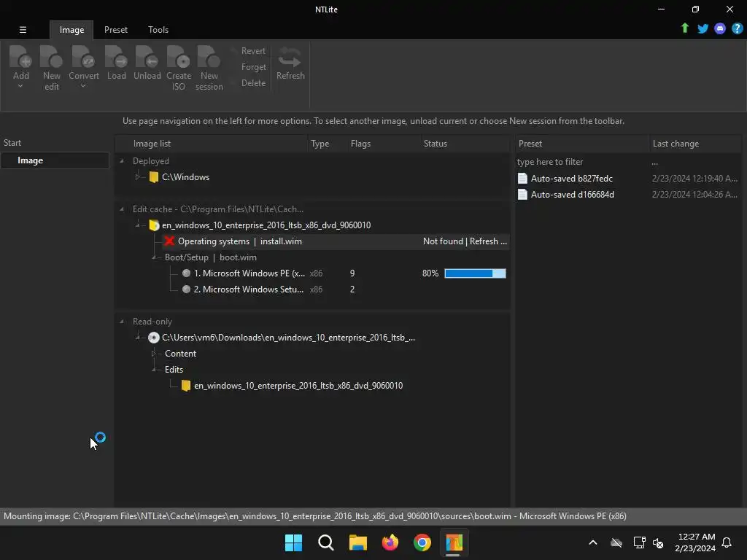Click the Unload toolbar icon
Screen dimensions: 747x560
147,57
